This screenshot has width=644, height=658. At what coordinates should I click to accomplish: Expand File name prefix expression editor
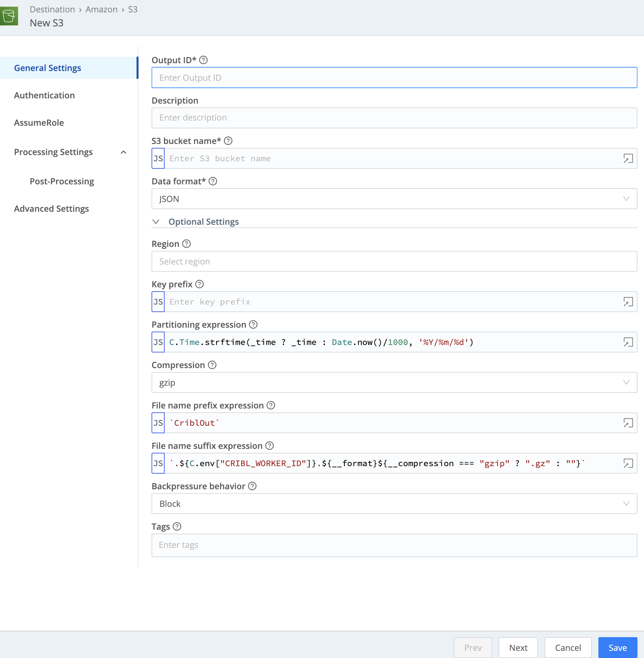[628, 423]
